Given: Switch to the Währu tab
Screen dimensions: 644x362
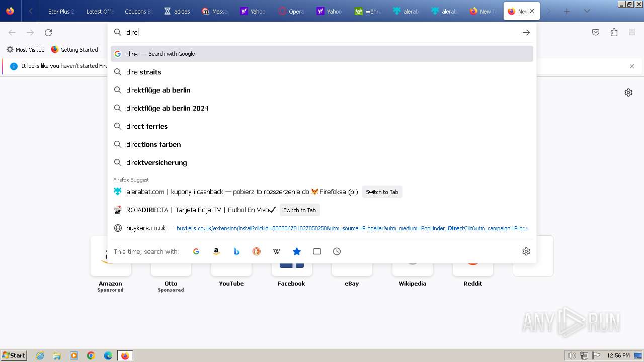Looking at the screenshot, I should 368,11.
